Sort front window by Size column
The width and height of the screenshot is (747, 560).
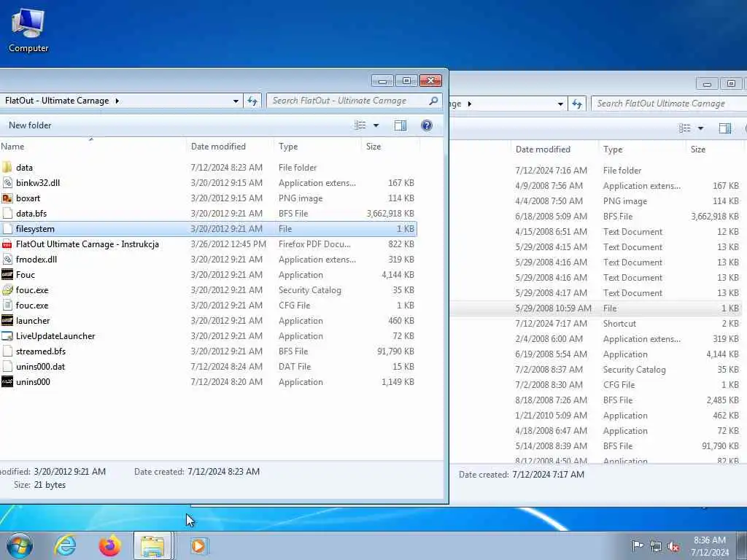[x=391, y=147]
